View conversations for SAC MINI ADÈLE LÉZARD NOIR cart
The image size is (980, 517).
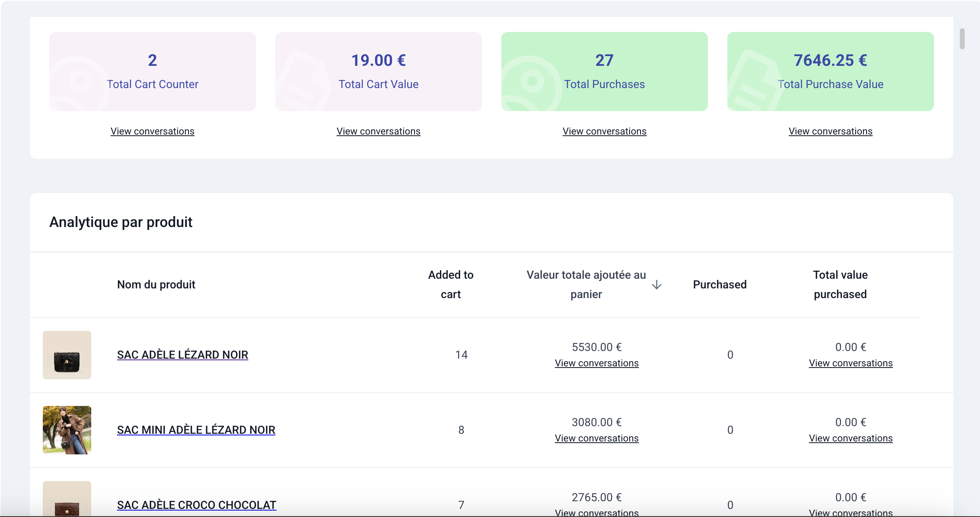coord(596,439)
